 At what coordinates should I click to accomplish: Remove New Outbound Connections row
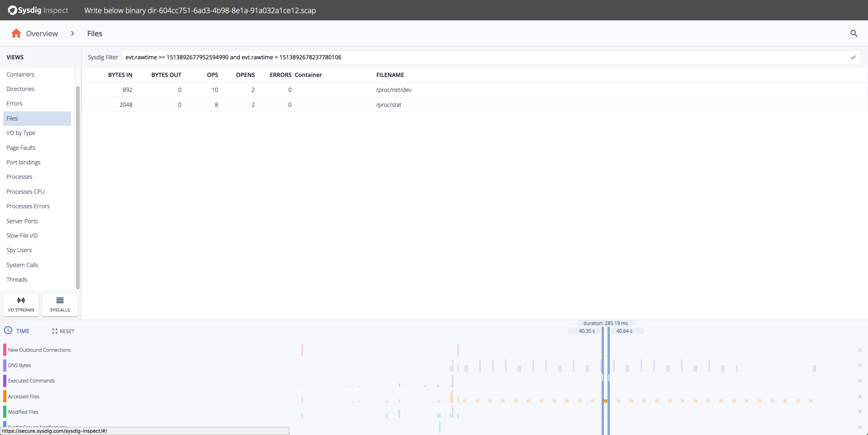859,350
